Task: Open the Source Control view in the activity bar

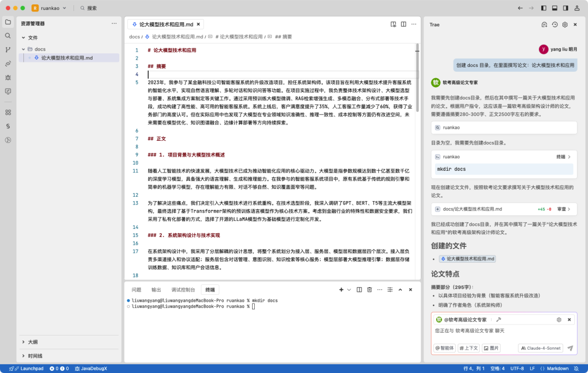Action: pyautogui.click(x=8, y=50)
